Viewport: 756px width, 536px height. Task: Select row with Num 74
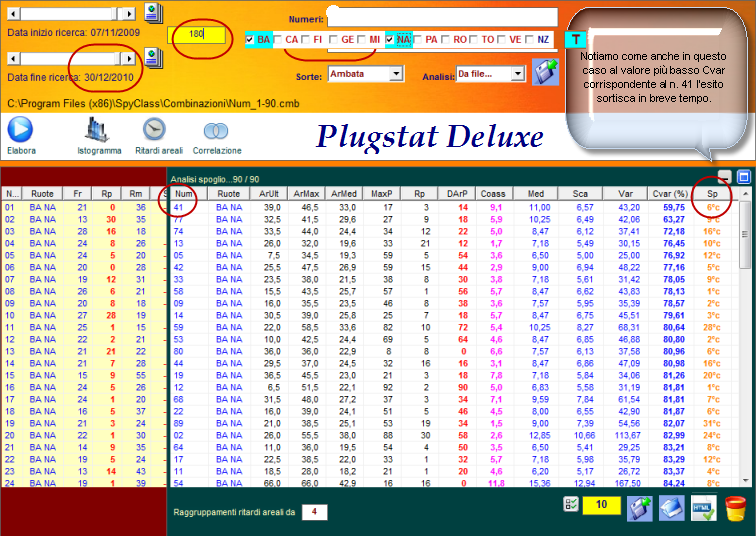click(x=454, y=231)
